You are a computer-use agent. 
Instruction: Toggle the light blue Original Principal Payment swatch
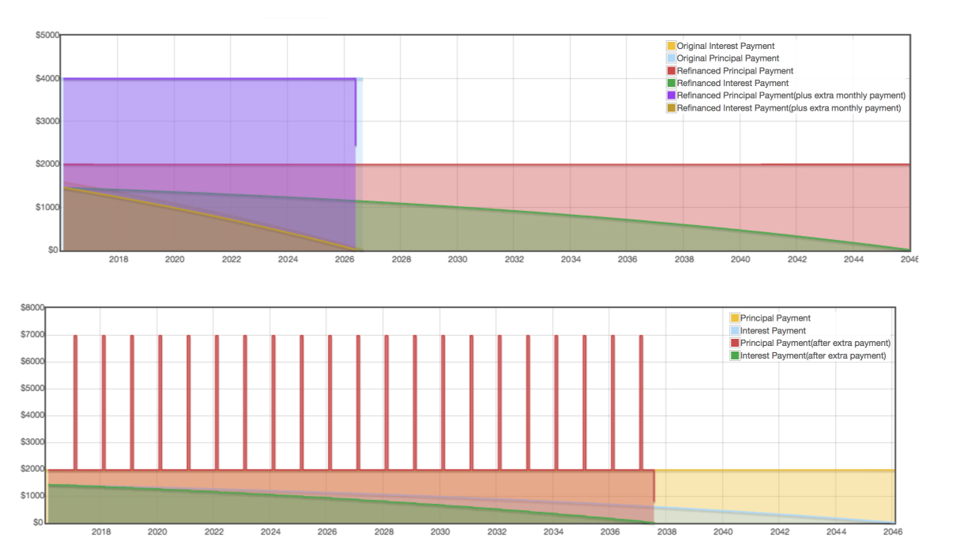click(x=672, y=58)
